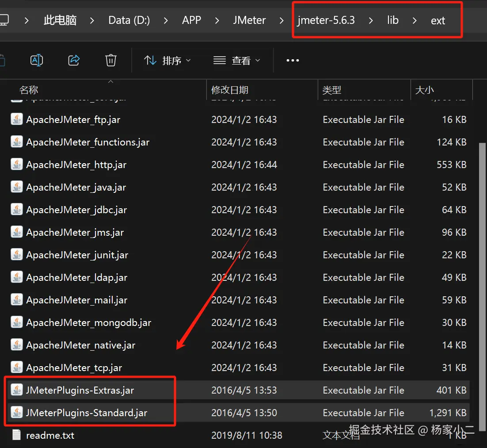Select file name ApacheJMeter_ldap.jar
Screen dimensions: 487x448
[77, 278]
